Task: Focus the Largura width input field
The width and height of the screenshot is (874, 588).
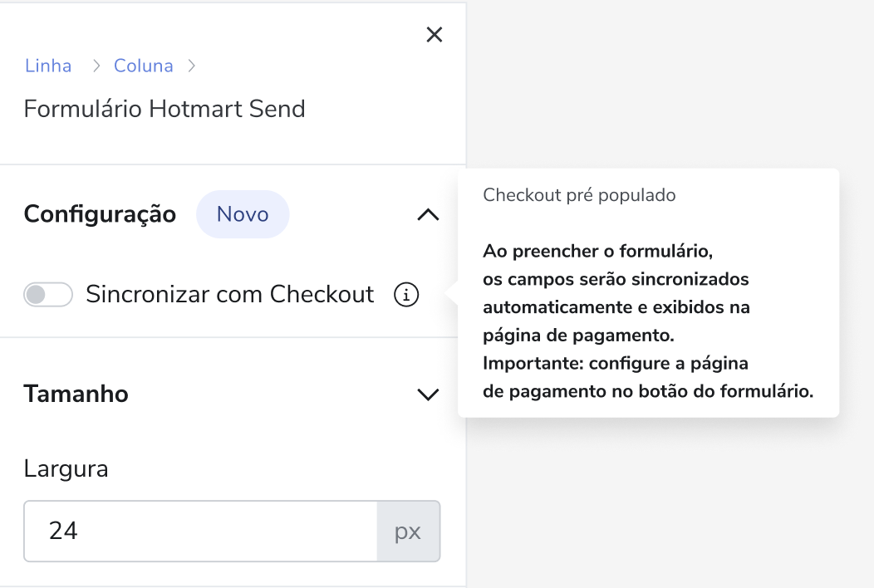Action: click(x=201, y=532)
